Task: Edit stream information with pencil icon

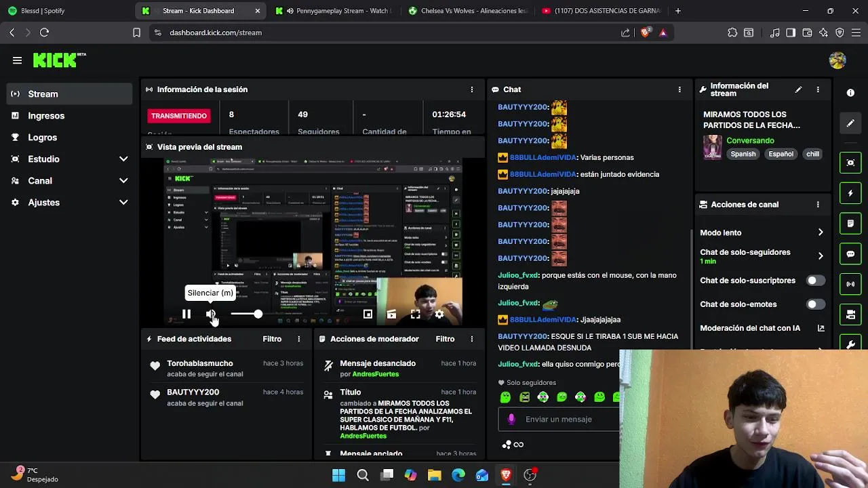Action: point(798,89)
